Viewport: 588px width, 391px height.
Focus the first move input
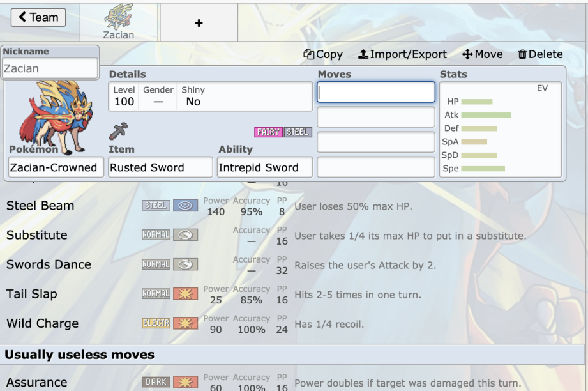click(376, 92)
